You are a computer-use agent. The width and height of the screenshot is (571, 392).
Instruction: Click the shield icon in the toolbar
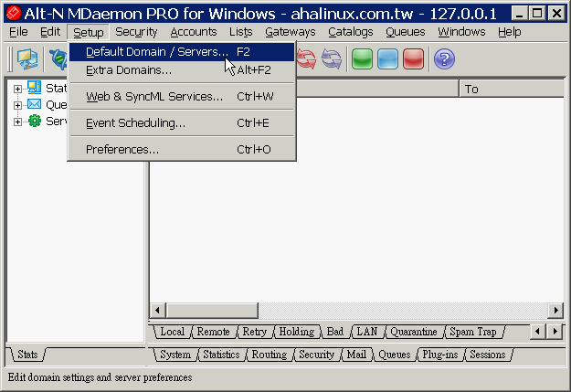tap(58, 59)
